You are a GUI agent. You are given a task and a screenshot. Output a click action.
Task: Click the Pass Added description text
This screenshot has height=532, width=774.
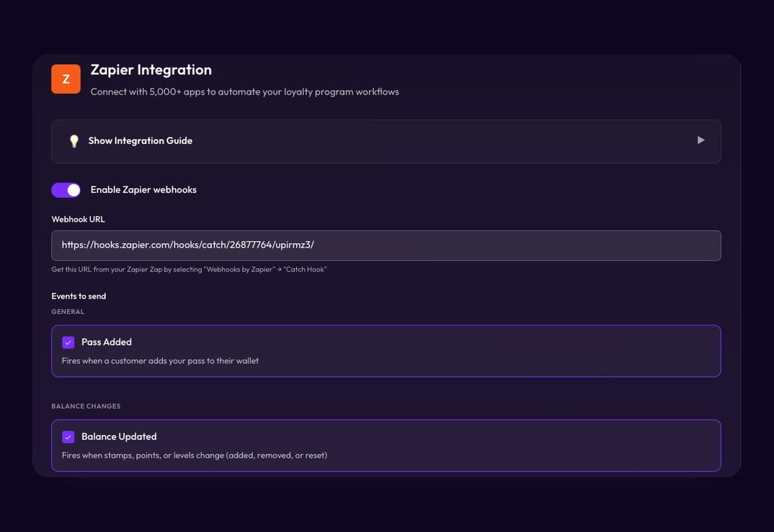click(x=160, y=360)
